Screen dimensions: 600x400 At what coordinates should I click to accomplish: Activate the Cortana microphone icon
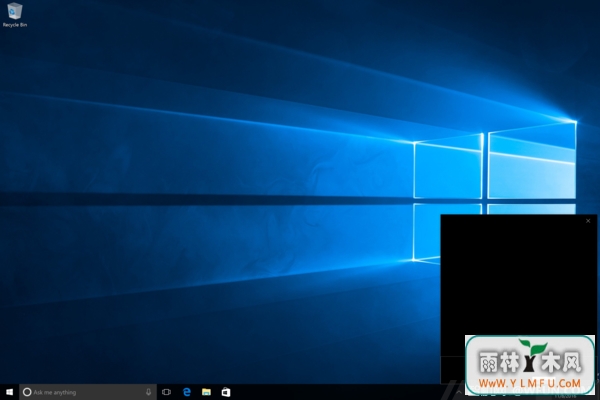pyautogui.click(x=148, y=392)
